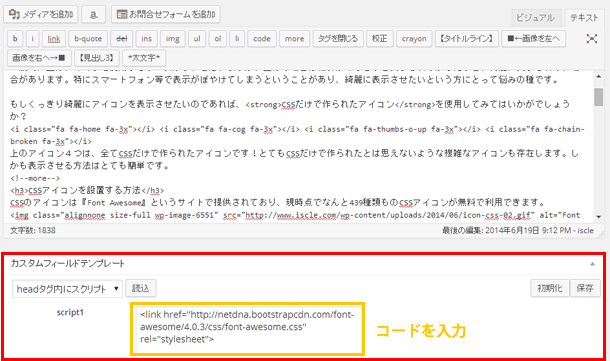Switch to the ビジュアル tab

(536, 18)
